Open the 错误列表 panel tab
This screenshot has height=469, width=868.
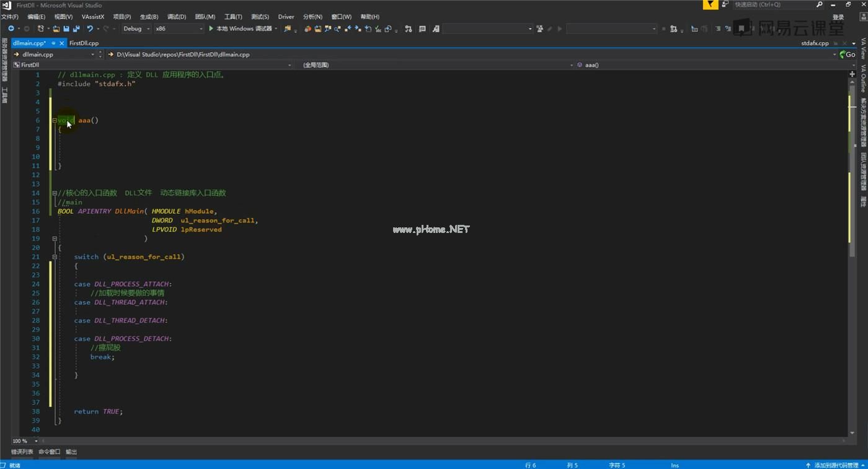[22, 452]
